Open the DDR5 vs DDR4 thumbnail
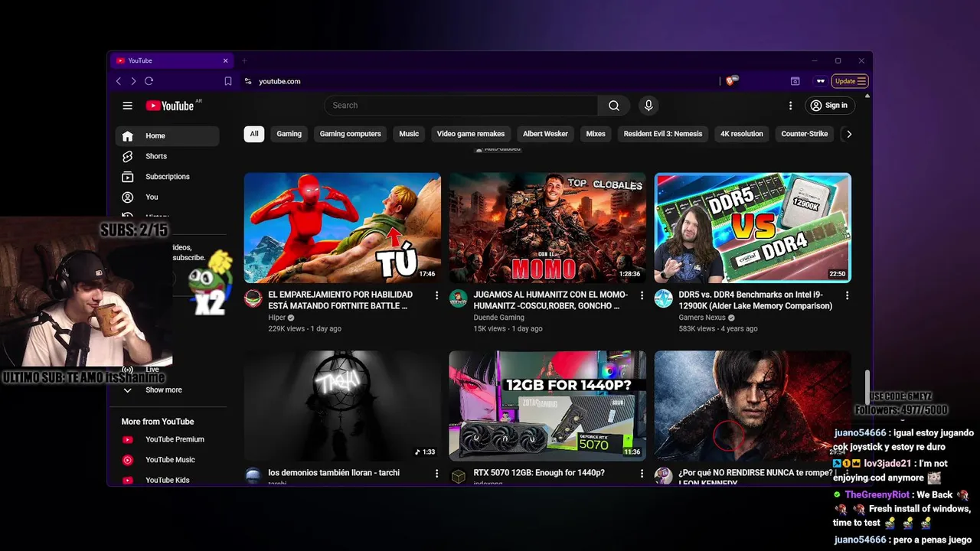This screenshot has width=980, height=551. 753,228
